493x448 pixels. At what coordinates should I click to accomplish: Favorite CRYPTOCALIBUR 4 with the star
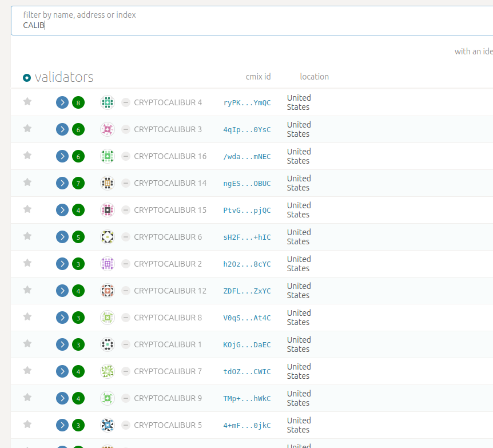pos(27,102)
